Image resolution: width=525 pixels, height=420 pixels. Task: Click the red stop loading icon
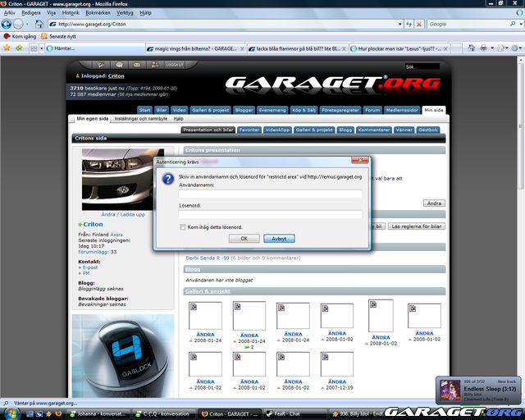[419, 24]
